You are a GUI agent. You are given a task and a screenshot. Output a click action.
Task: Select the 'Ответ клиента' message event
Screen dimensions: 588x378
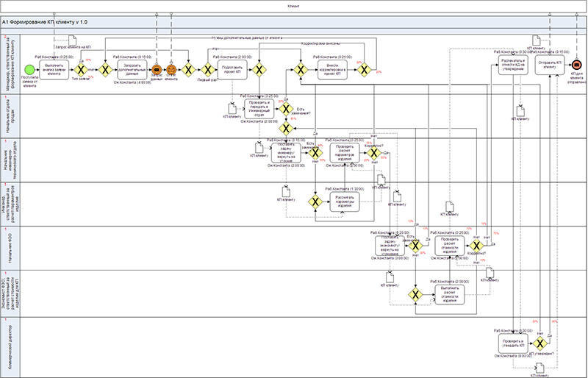coord(171,70)
